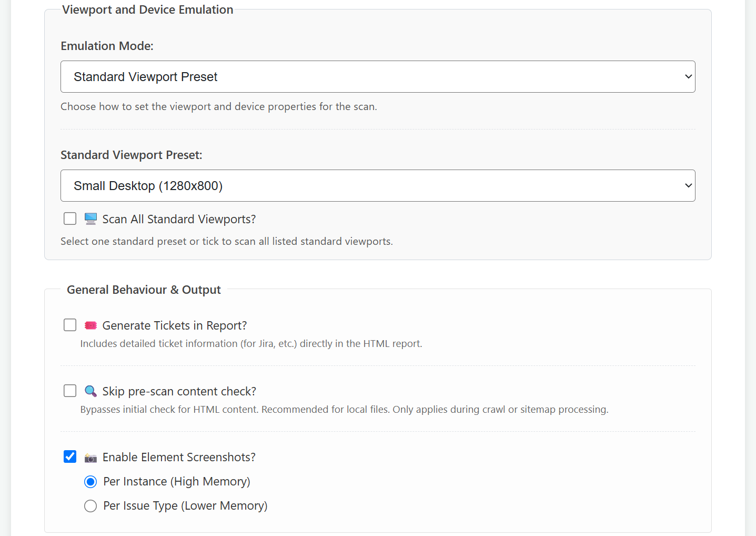Click the camera icon beside Element Screenshots

point(90,458)
